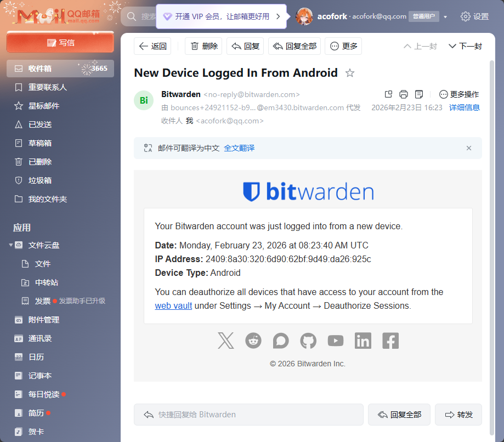This screenshot has height=442, width=504.
Task: Click the 全文翻译 translate link
Action: (239, 148)
